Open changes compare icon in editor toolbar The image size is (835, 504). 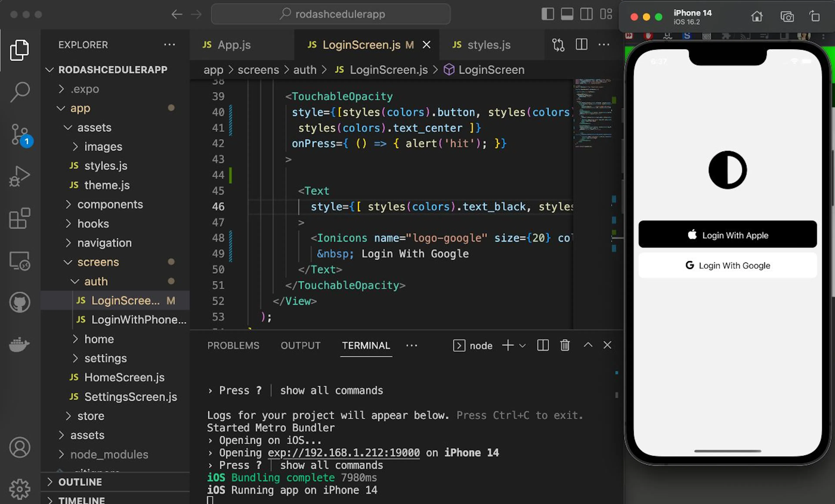pos(558,44)
